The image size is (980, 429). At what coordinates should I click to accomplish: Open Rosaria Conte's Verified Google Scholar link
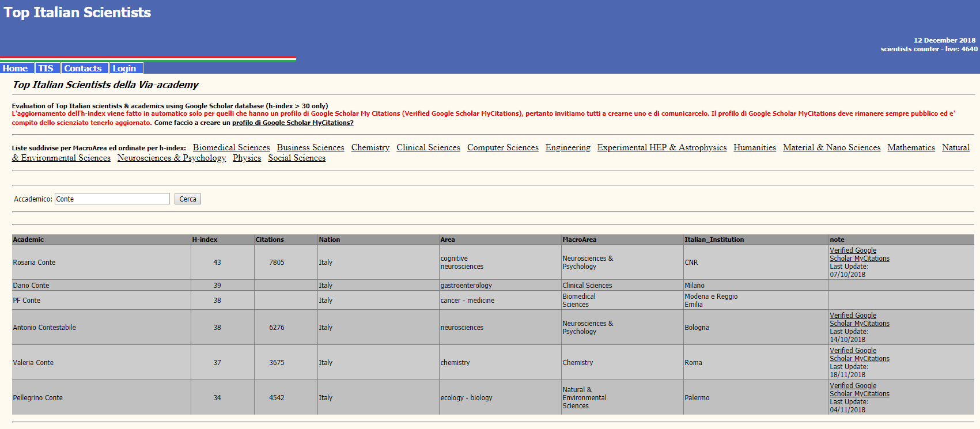(859, 255)
